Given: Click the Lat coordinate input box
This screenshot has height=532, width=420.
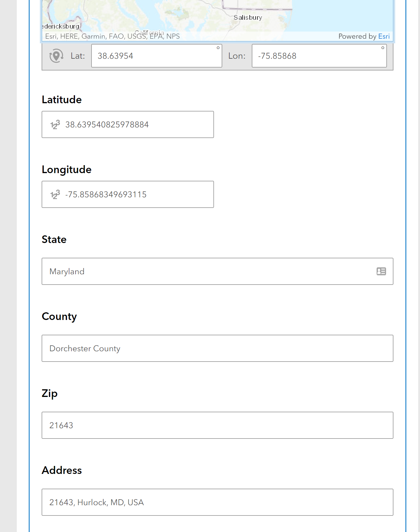Looking at the screenshot, I should coord(157,56).
